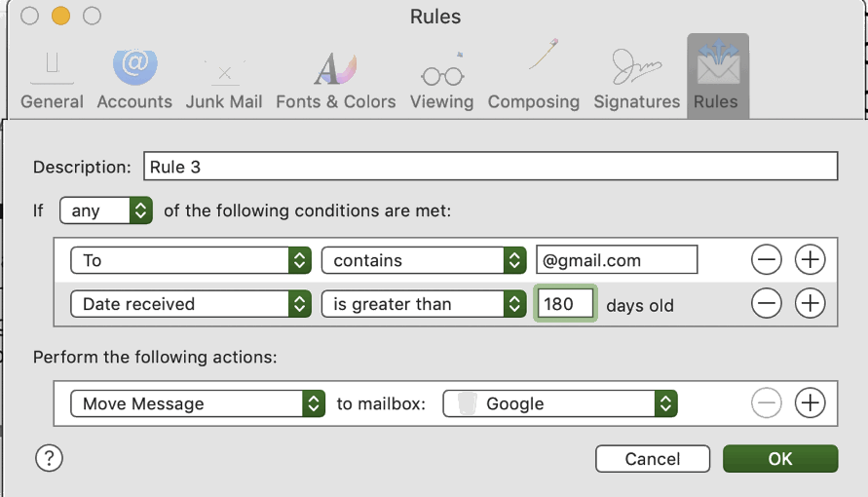The height and width of the screenshot is (497, 868).
Task: Add another action with plus button
Action: coord(810,403)
